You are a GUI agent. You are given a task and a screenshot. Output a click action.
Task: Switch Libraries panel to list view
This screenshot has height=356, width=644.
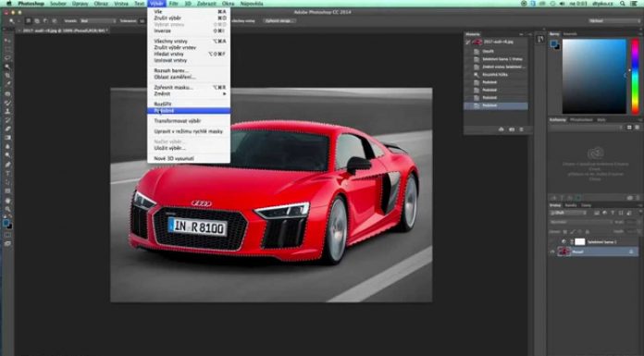click(638, 128)
